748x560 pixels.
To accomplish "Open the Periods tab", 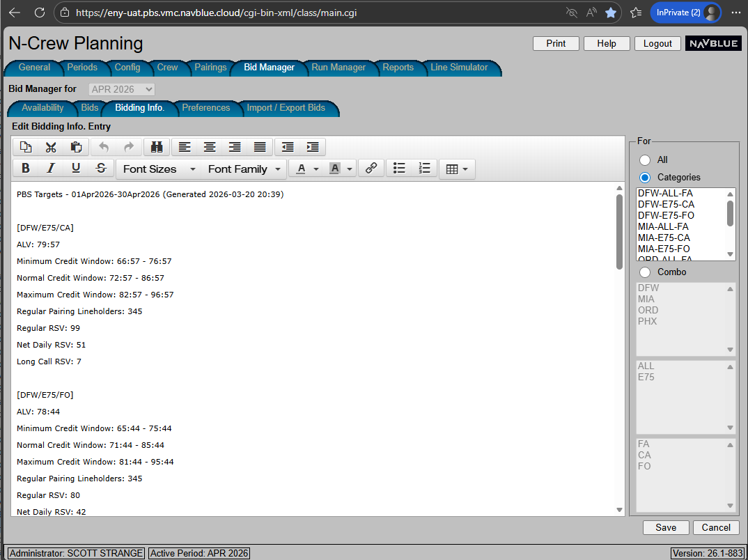I will coord(82,68).
